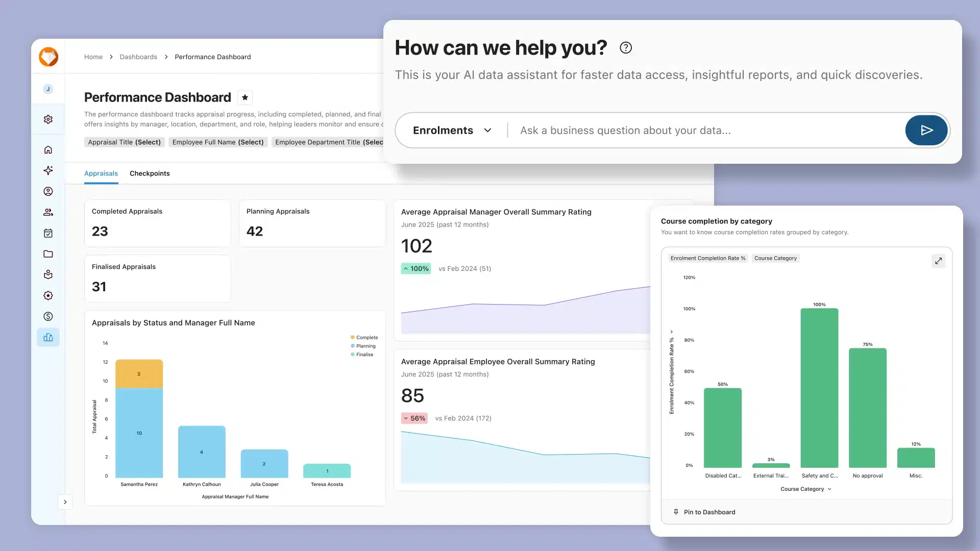Viewport: 980px width, 551px height.
Task: Toggle the Complete legend series
Action: 364,337
